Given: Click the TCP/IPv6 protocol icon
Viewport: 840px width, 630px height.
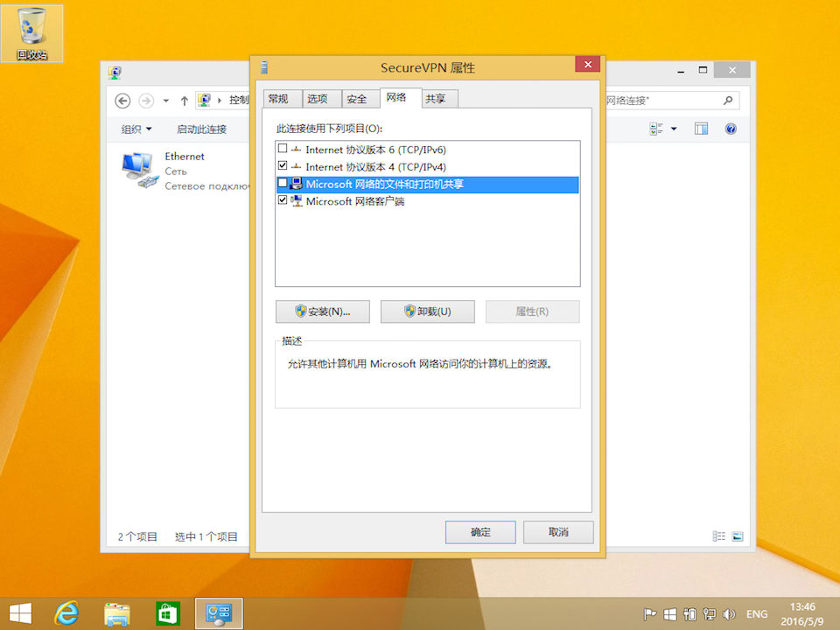Looking at the screenshot, I should pos(297,150).
